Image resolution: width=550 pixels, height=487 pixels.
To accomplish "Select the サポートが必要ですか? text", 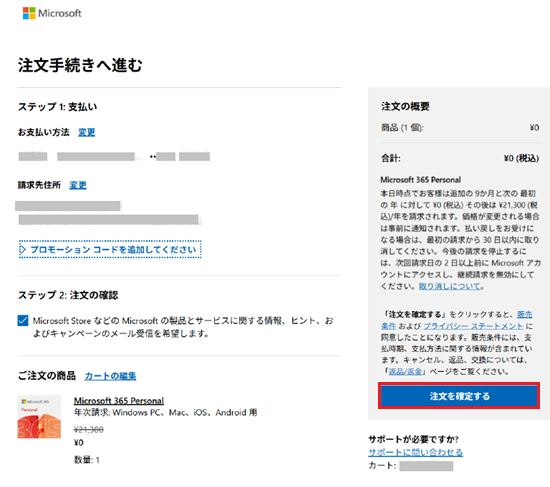I will click(413, 439).
